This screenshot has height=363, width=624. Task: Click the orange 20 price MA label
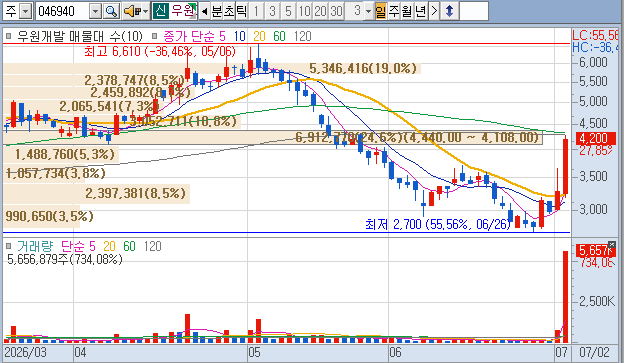pos(259,36)
